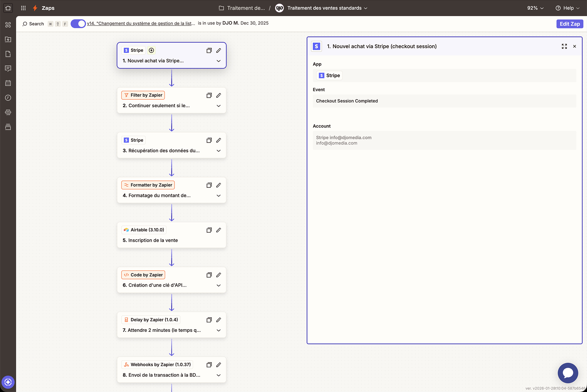Open the v14 version description link
Screen dimensions: 587x392
(x=141, y=23)
